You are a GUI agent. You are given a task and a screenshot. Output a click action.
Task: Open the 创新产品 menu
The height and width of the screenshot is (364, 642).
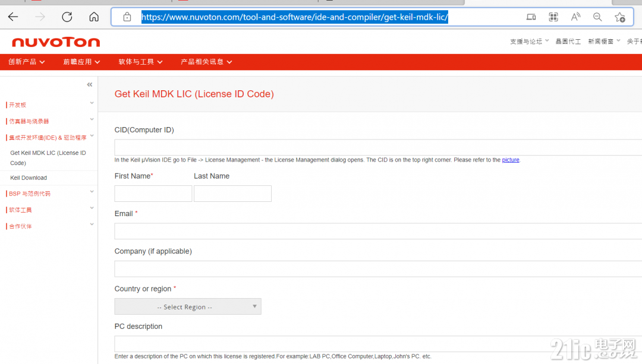coord(27,62)
